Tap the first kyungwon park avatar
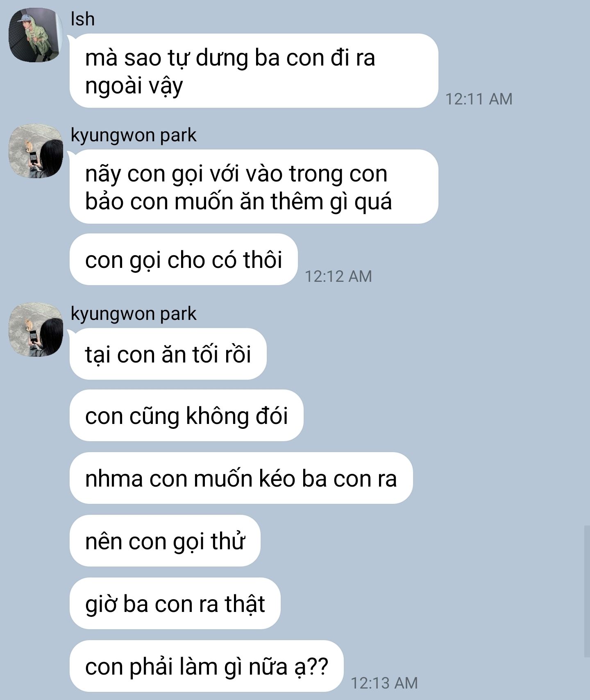The height and width of the screenshot is (700, 590). [x=36, y=151]
